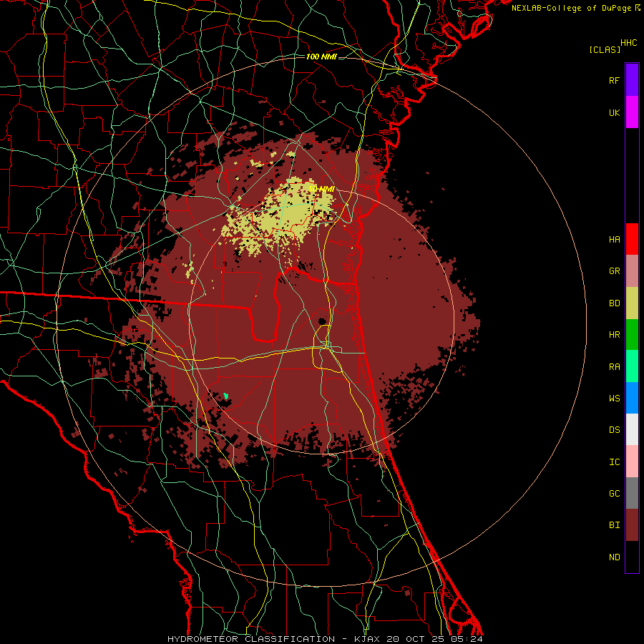Select the BD yellow legend swatch
This screenshot has height=644, width=644.
pos(632,303)
